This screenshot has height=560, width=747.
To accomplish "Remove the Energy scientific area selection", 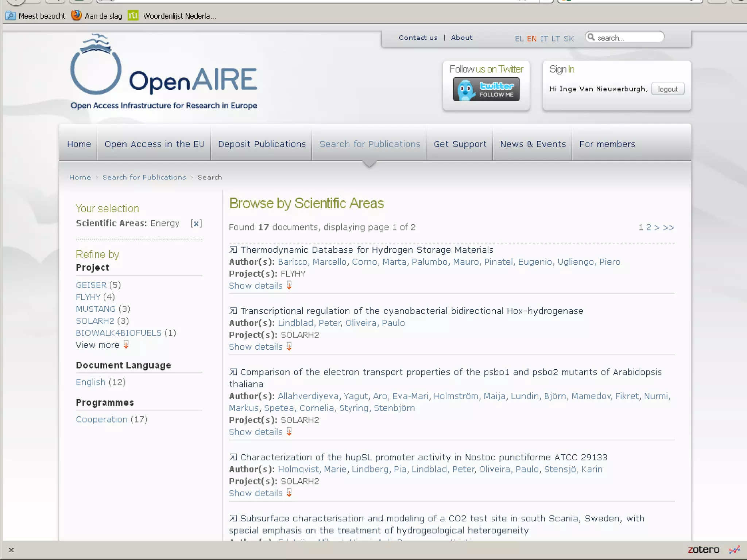I will click(x=196, y=223).
